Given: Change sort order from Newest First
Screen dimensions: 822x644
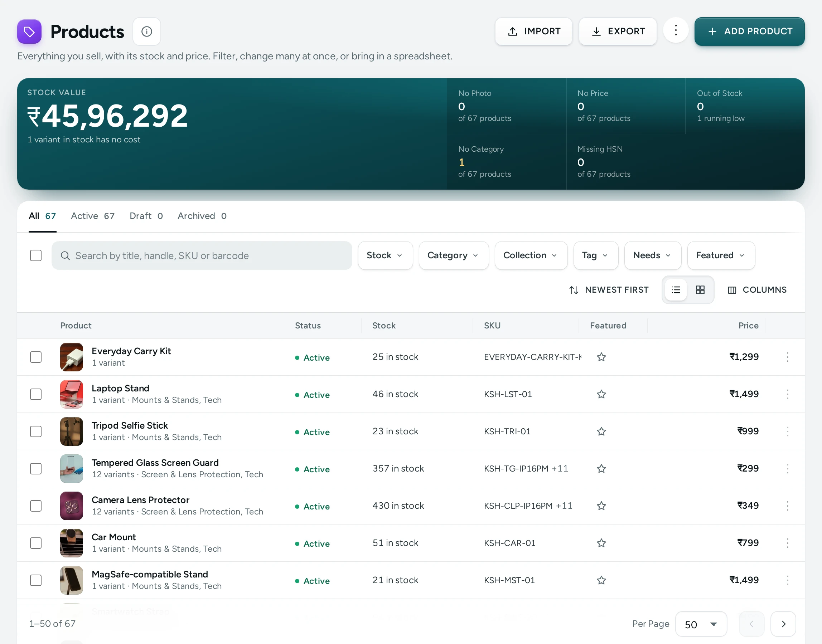Looking at the screenshot, I should 609,289.
